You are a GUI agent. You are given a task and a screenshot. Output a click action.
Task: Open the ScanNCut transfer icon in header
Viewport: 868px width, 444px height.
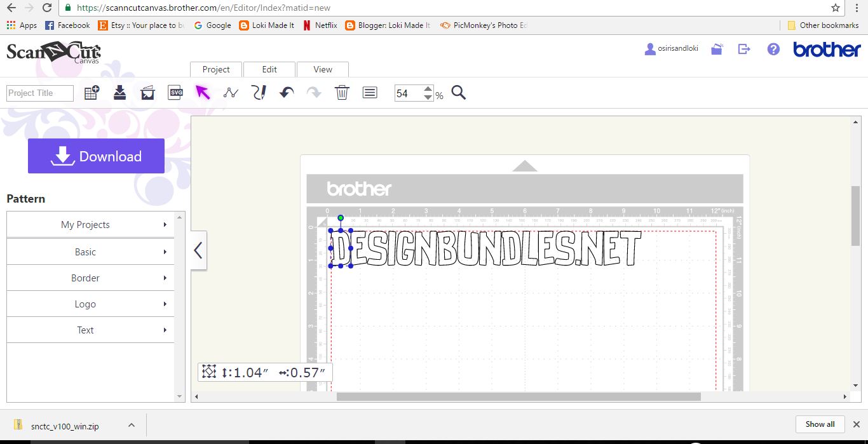click(x=717, y=49)
